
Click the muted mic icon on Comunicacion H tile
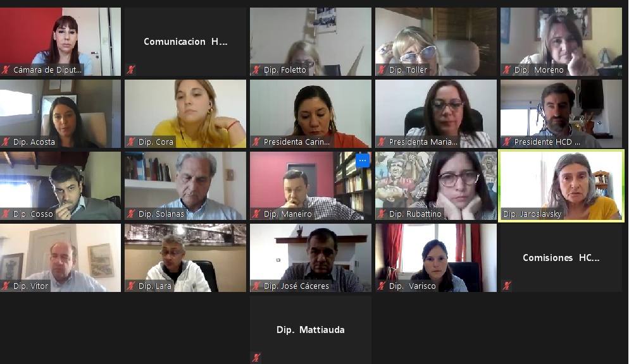click(x=131, y=70)
